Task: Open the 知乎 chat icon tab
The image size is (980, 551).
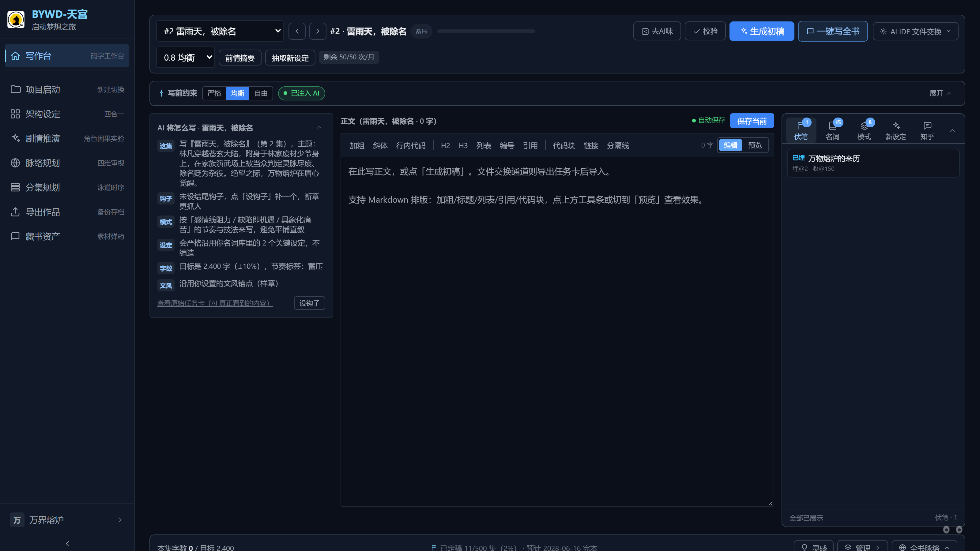Action: [927, 130]
